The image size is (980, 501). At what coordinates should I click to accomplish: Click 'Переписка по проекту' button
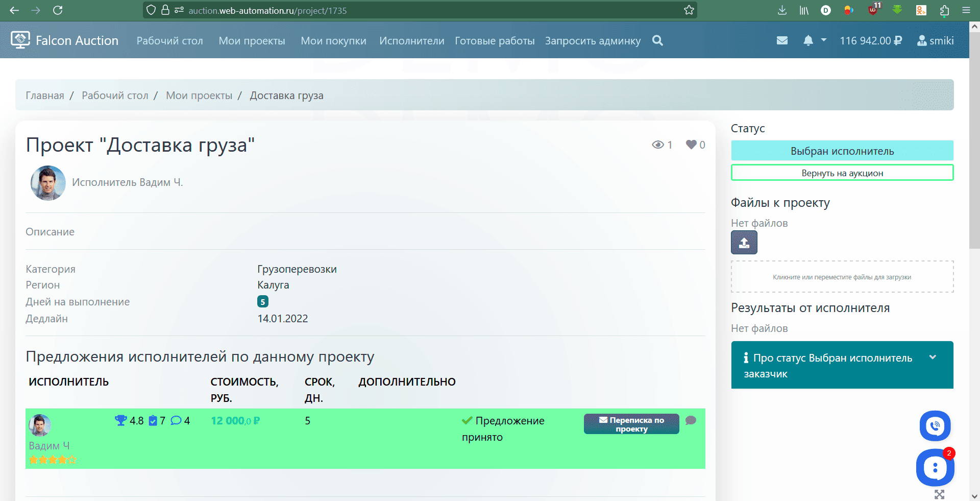[x=631, y=424]
